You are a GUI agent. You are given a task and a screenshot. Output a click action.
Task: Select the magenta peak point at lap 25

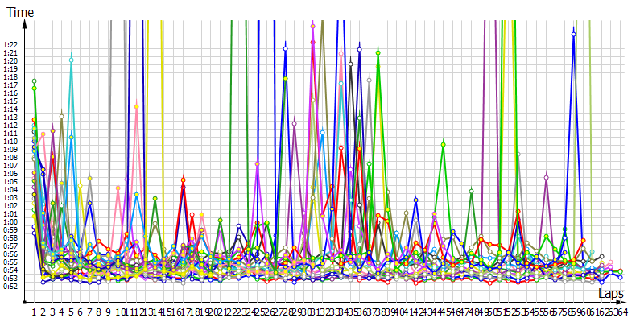point(258,164)
